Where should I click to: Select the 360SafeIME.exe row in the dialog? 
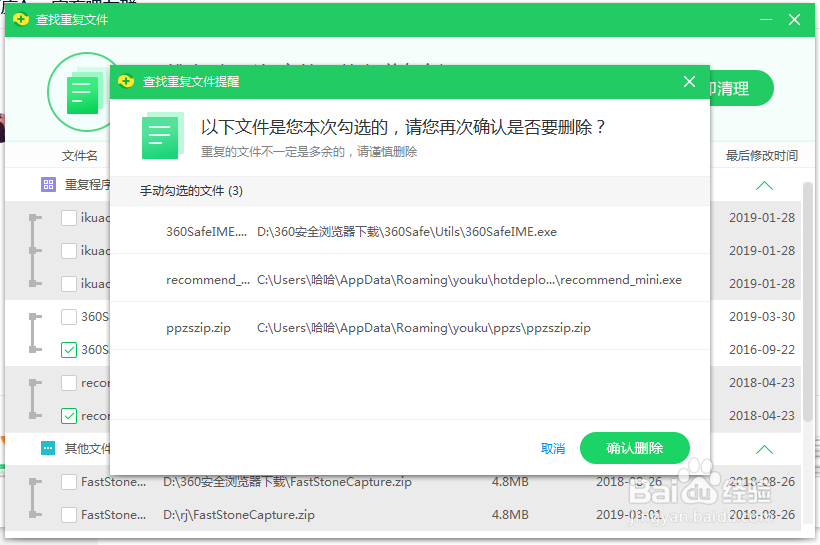(410, 231)
